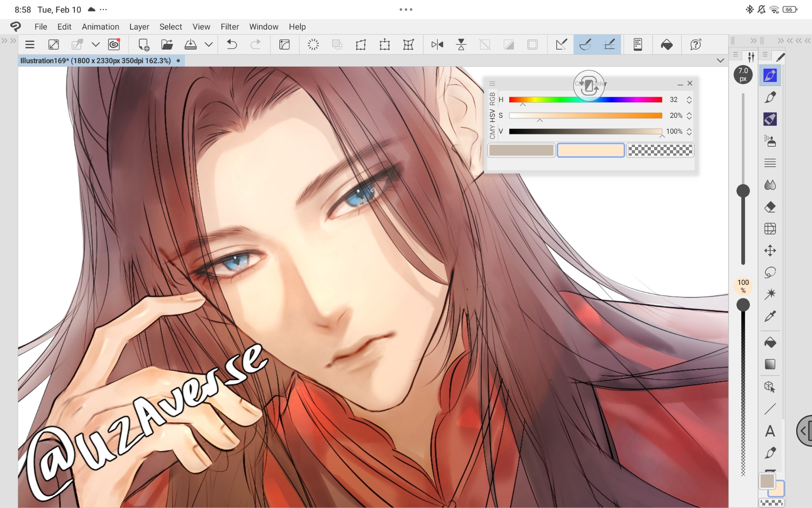
Task: Select the Move layer tool
Action: [x=770, y=250]
